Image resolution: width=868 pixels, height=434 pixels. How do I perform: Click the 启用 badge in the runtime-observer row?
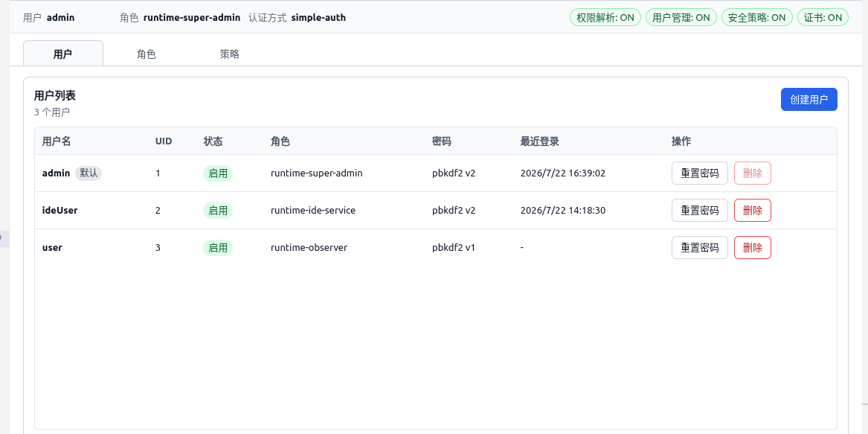click(218, 248)
